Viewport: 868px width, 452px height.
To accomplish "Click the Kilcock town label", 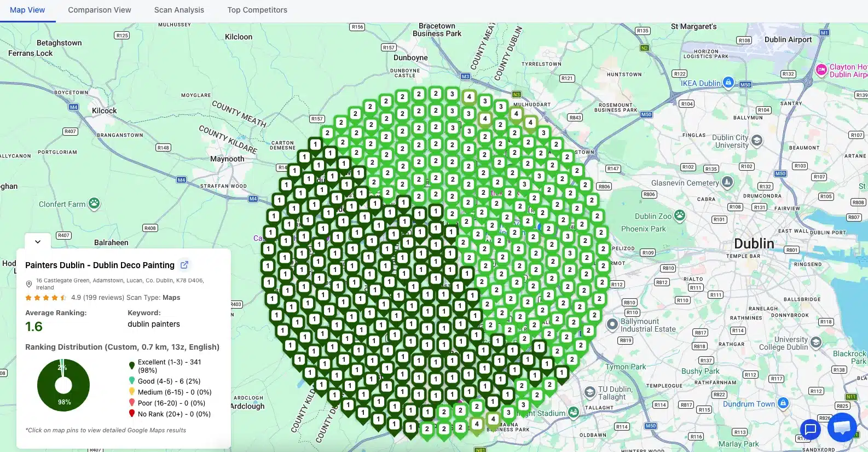I will pos(105,111).
